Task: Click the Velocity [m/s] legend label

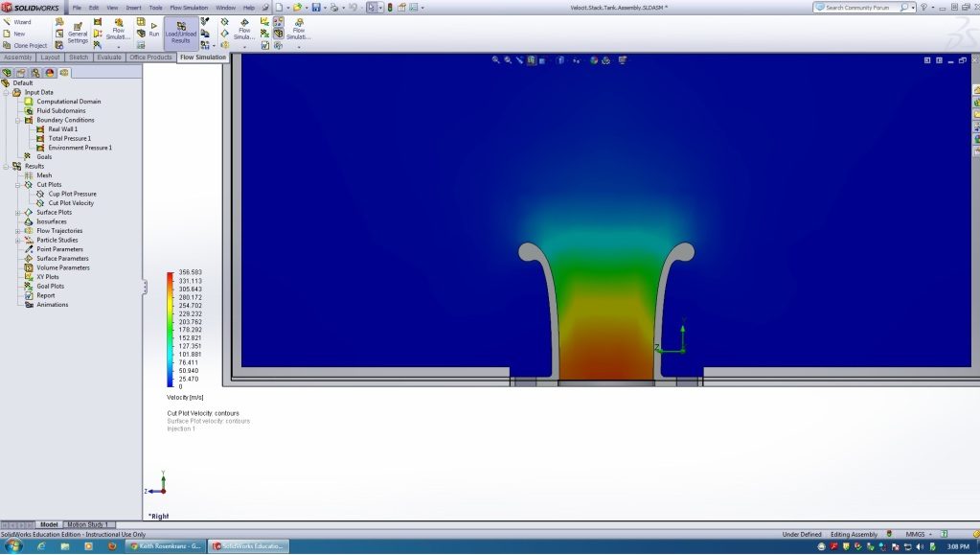Action: [x=185, y=398]
